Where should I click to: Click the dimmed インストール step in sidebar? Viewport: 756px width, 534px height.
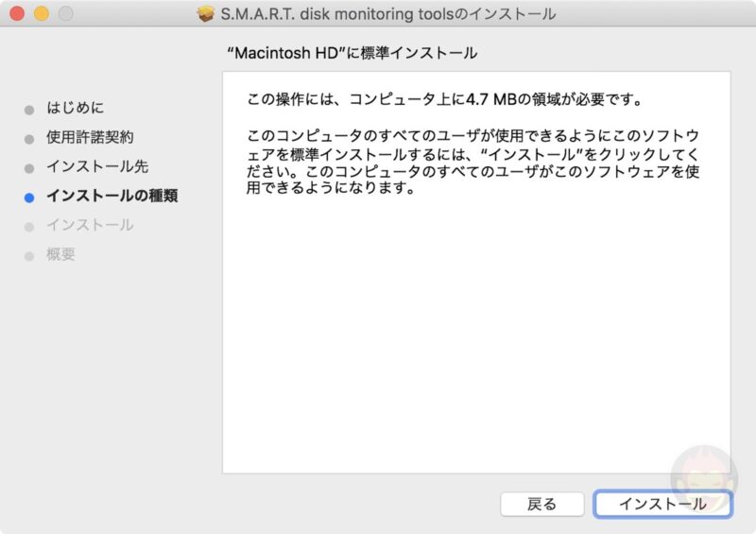[x=90, y=225]
